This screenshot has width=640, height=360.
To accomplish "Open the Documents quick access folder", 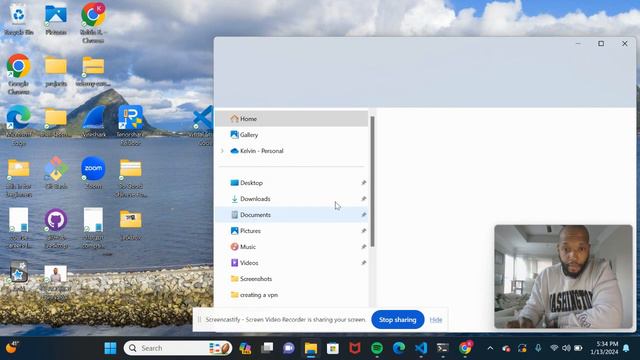I will pyautogui.click(x=291, y=215).
